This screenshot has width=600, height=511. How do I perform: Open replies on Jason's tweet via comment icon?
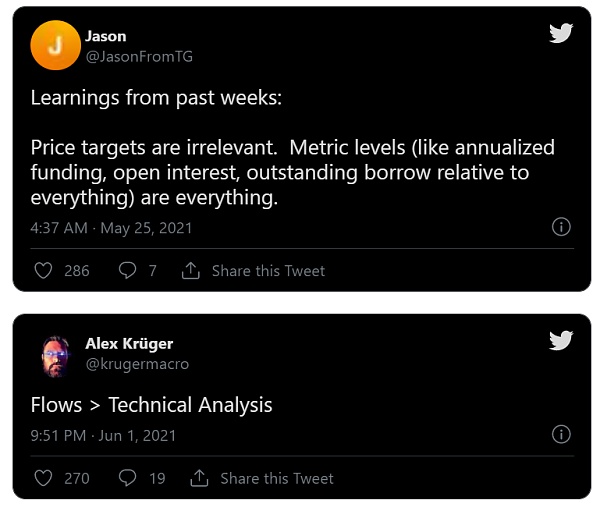pos(127,270)
